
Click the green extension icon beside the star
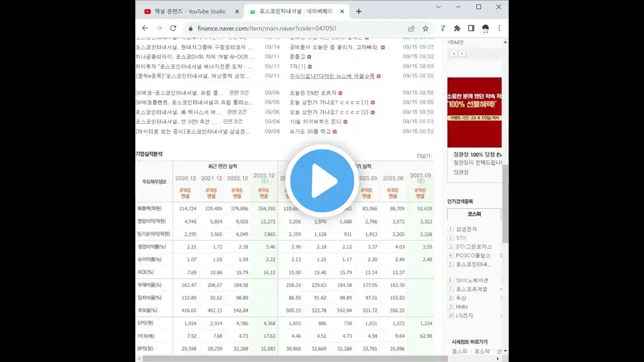click(x=443, y=28)
